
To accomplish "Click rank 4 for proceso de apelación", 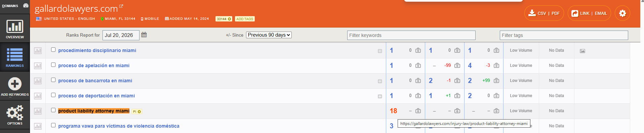I will tap(470, 65).
